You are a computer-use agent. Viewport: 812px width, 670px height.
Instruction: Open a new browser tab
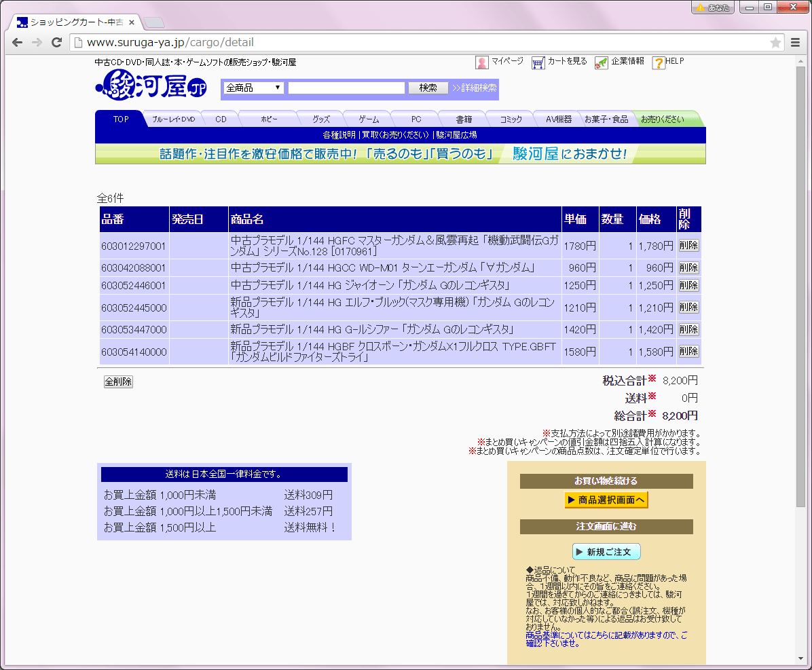coord(153,22)
